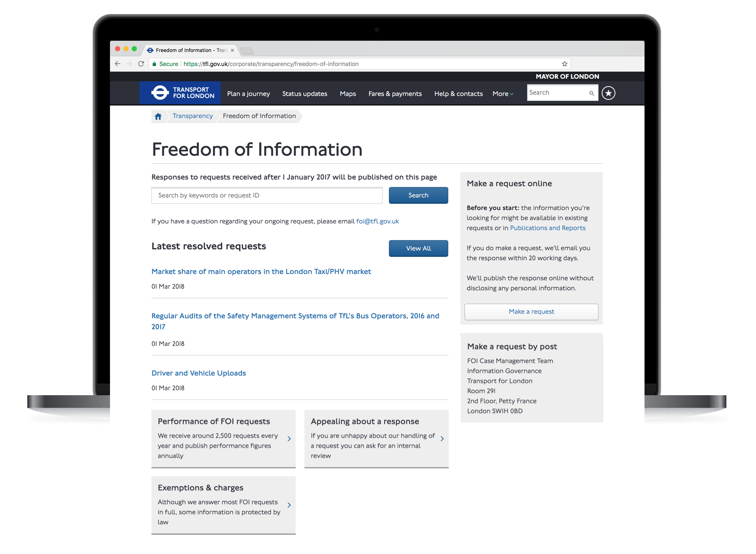Image resolution: width=756 pixels, height=554 pixels.
Task: Open Driver and Vehicle Uploads request
Action: click(x=199, y=373)
